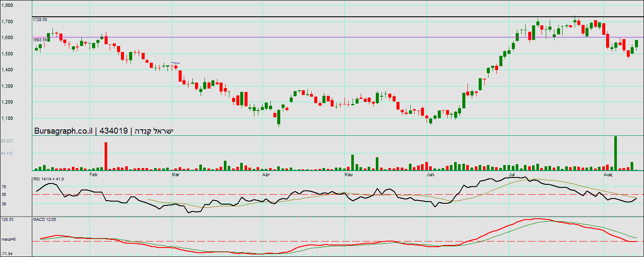The image size is (644, 257).
Task: Click the Mar month label on time axis
Action: 176,175
